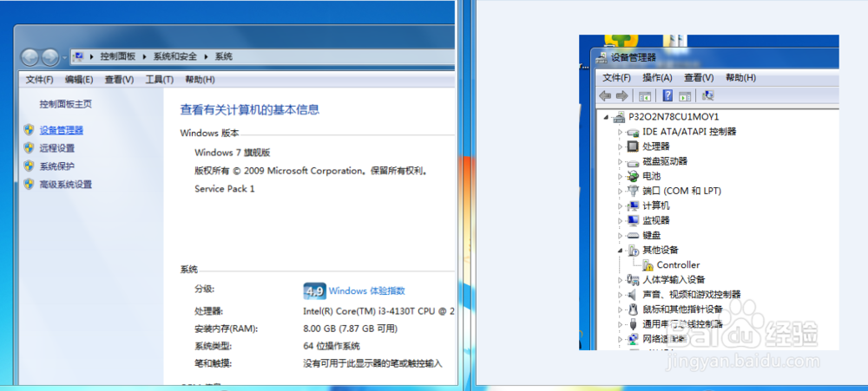Click the 键盘 keyboard icon
The height and width of the screenshot is (391, 868).
pyautogui.click(x=633, y=236)
